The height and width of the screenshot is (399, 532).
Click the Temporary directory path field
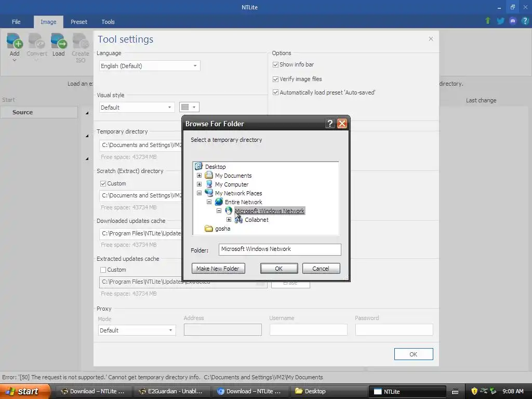(140, 145)
